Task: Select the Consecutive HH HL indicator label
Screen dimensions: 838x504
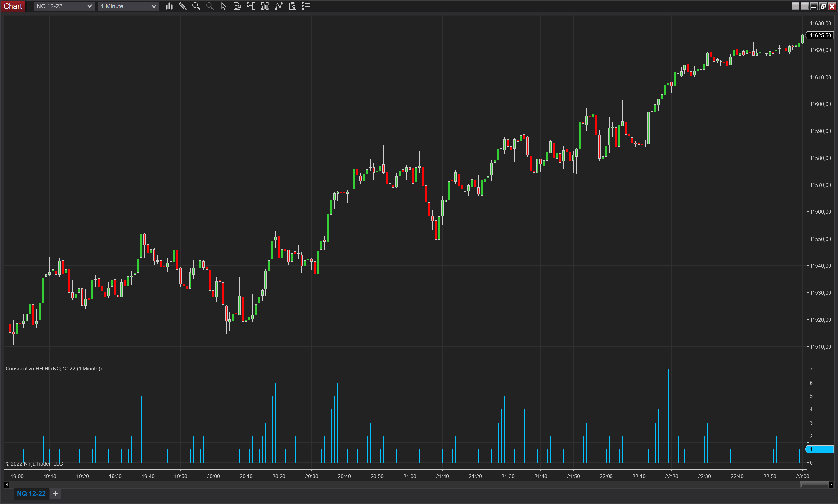Action: click(x=54, y=369)
